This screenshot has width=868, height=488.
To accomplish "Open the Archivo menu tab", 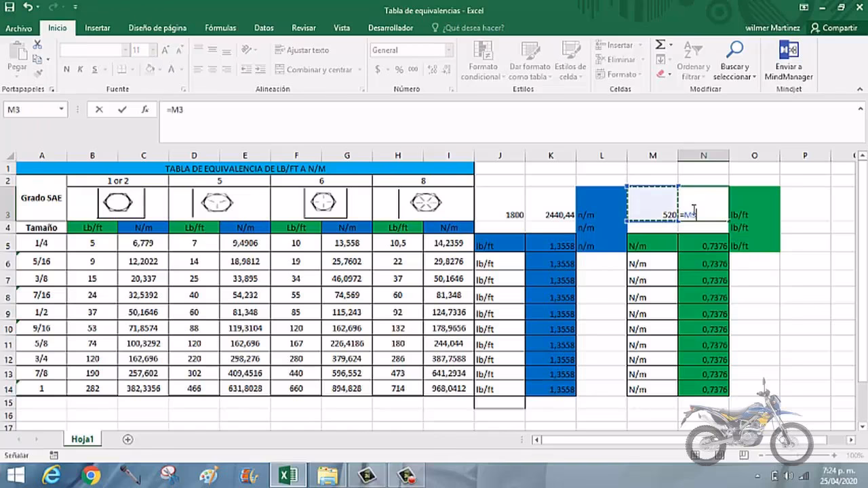I will [x=19, y=28].
